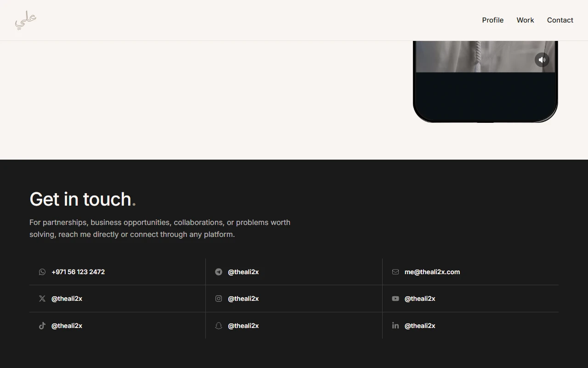This screenshot has height=368, width=588.
Task: Open the +971 56 123 2472 WhatsApp link
Action: click(78, 272)
